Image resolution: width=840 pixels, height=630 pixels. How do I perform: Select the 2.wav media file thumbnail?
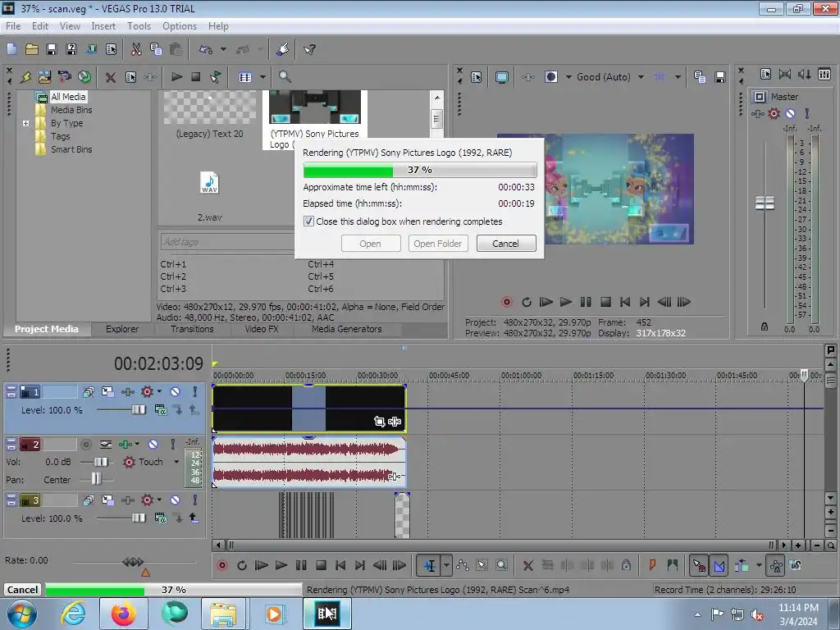(x=209, y=183)
